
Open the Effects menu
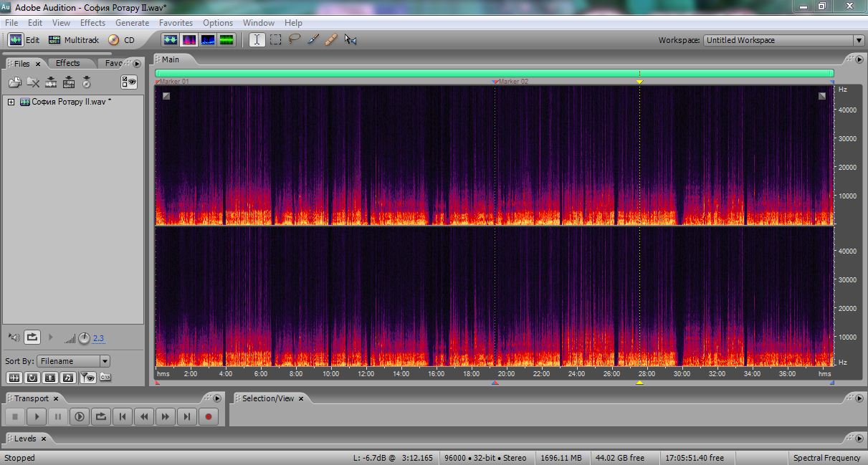[x=92, y=23]
